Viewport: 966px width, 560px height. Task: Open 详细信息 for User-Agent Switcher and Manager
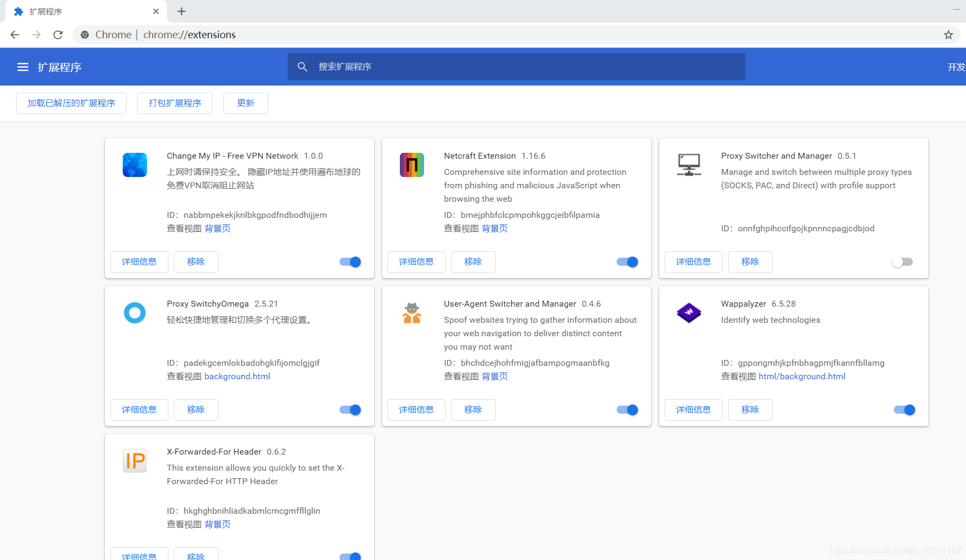coord(417,410)
